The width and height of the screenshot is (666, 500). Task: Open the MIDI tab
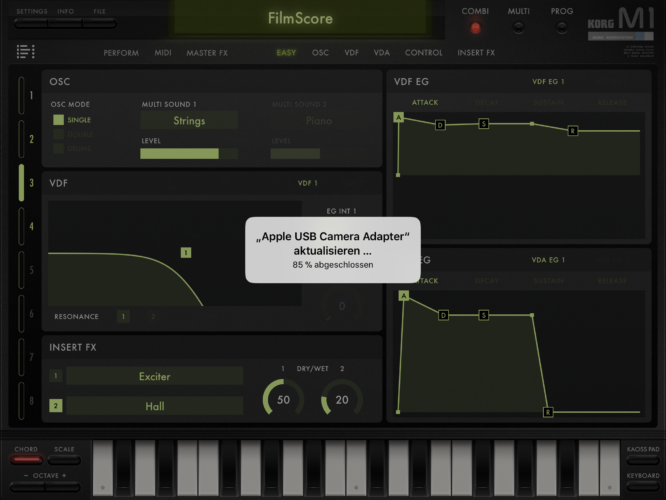163,53
